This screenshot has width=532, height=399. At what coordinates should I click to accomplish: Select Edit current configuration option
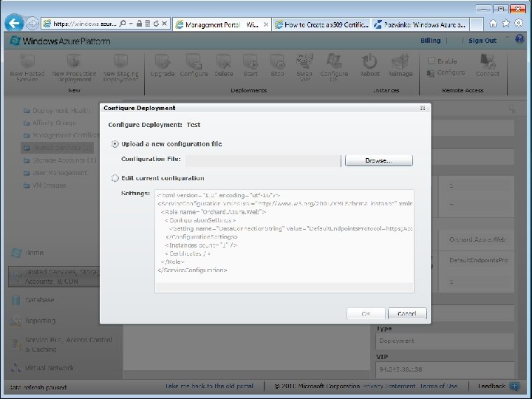tap(115, 178)
